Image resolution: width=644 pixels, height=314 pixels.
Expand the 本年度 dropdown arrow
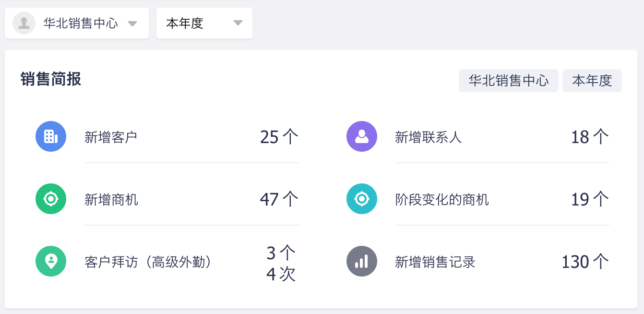point(238,24)
